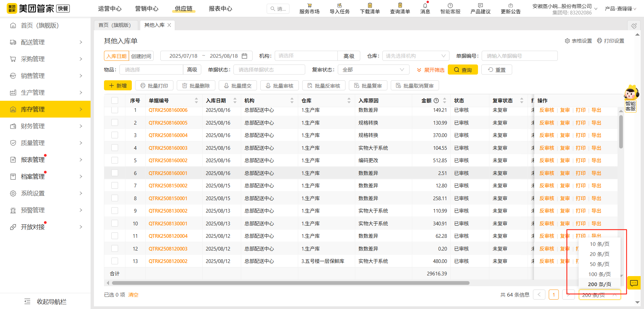
Task: Open 下载清单 download list
Action: (x=369, y=8)
